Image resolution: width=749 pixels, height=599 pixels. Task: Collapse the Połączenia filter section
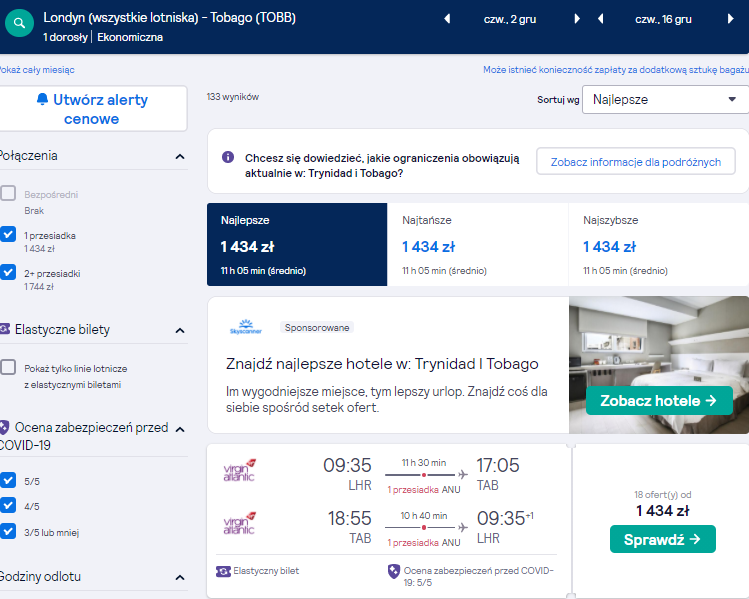[180, 156]
